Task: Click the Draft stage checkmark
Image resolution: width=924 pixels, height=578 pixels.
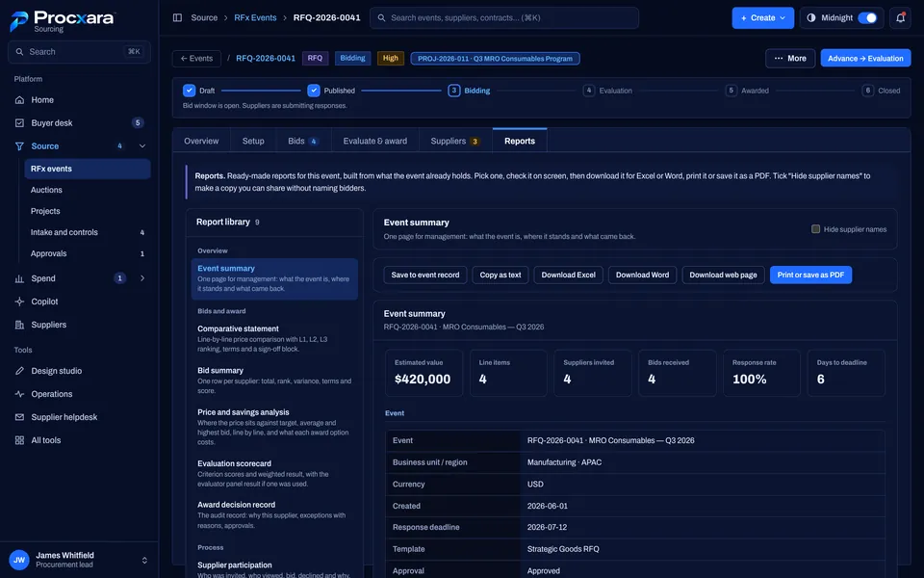Action: [x=190, y=91]
